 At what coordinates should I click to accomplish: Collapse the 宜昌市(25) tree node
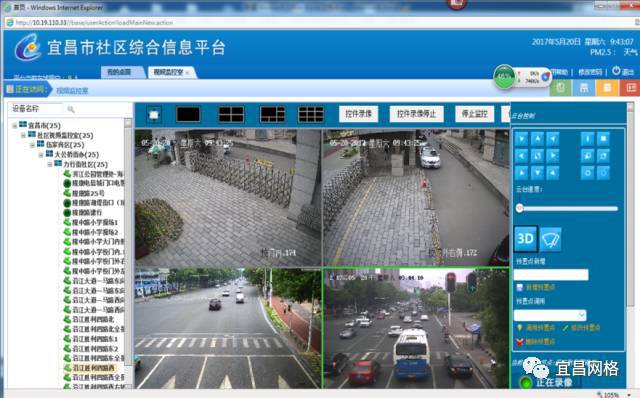tap(15, 125)
